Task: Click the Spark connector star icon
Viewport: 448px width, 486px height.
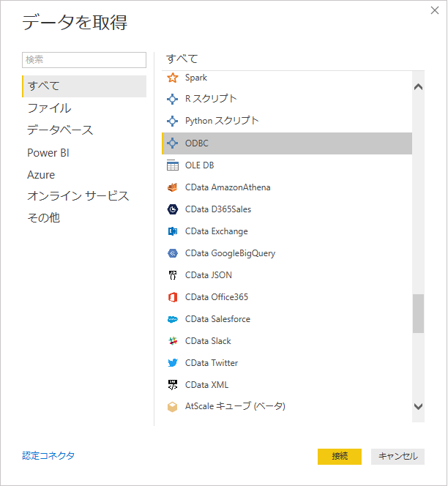Action: [173, 78]
